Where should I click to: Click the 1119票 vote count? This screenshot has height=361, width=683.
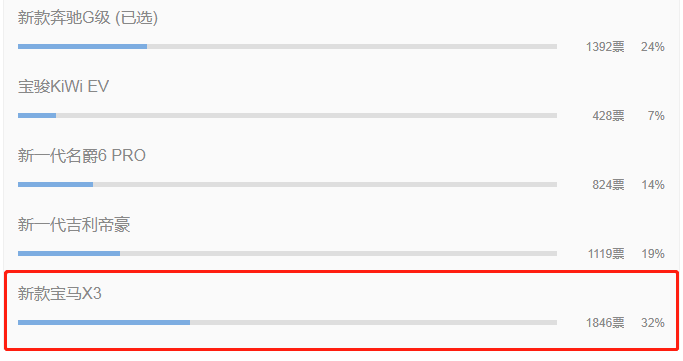coord(606,254)
